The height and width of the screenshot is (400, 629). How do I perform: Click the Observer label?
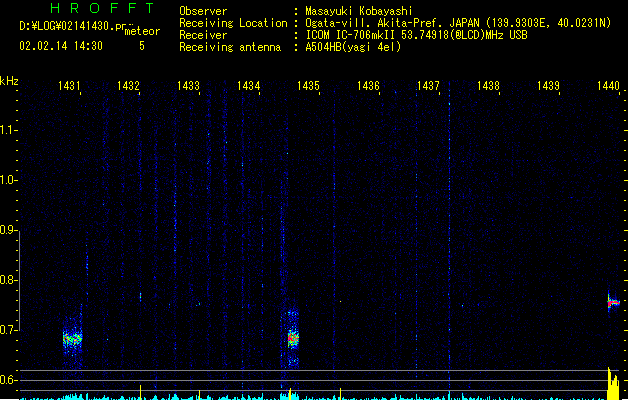pos(203,11)
